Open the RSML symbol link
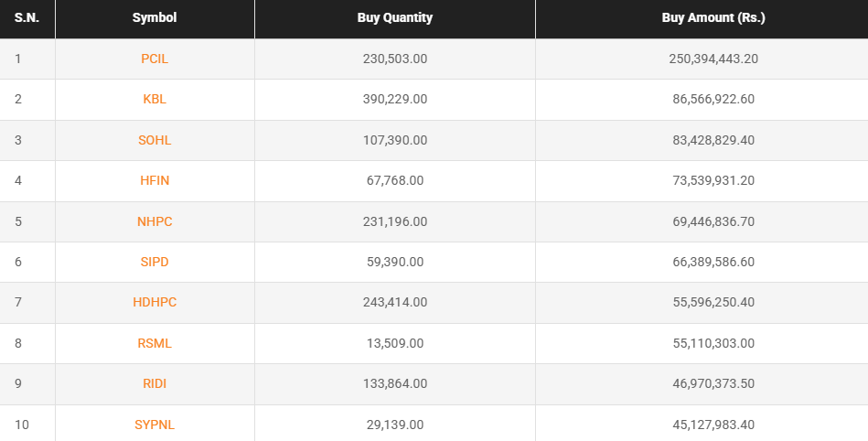The image size is (868, 441). coord(155,343)
